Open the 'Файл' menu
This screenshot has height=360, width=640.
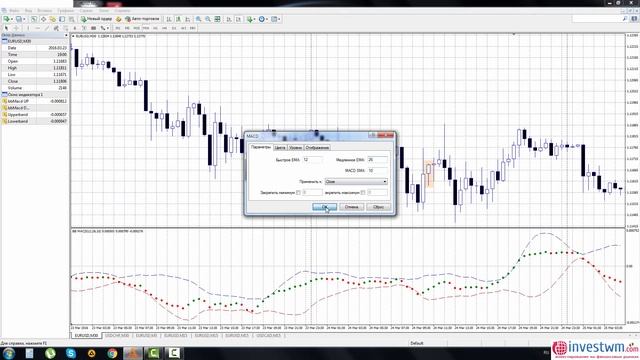[14, 11]
